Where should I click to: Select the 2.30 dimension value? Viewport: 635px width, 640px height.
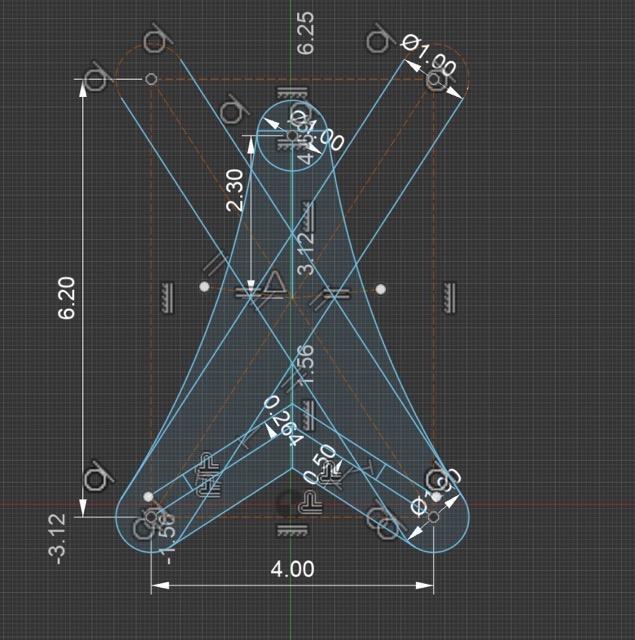pos(235,191)
